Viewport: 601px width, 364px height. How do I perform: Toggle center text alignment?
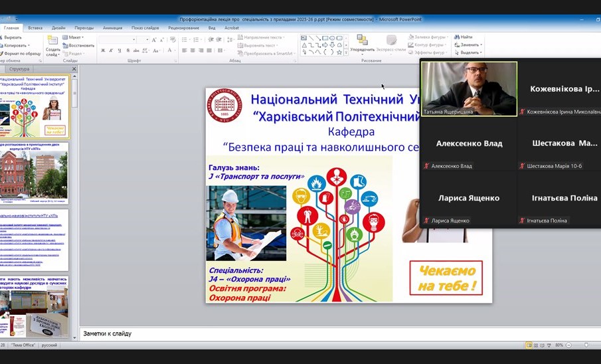pos(193,50)
